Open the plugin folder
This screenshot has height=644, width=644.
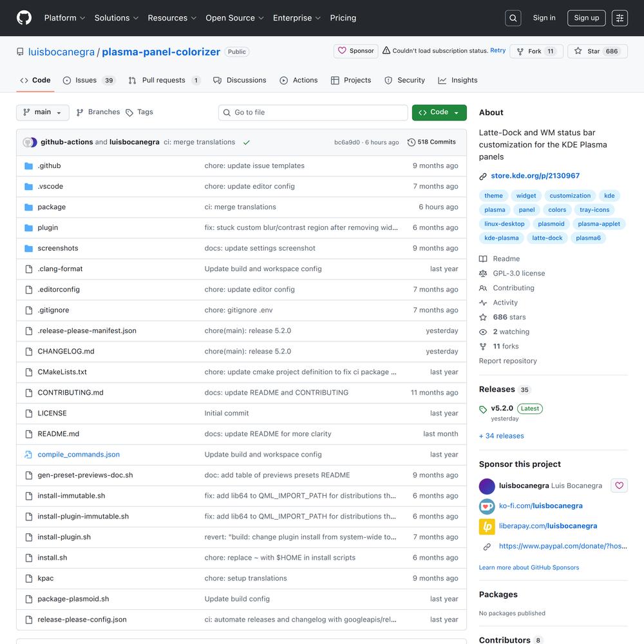pos(48,227)
